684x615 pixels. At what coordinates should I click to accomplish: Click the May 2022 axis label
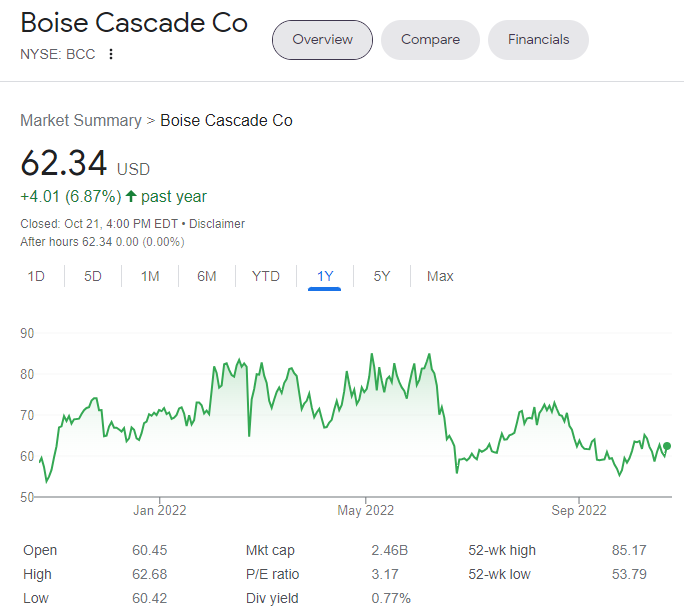366,510
